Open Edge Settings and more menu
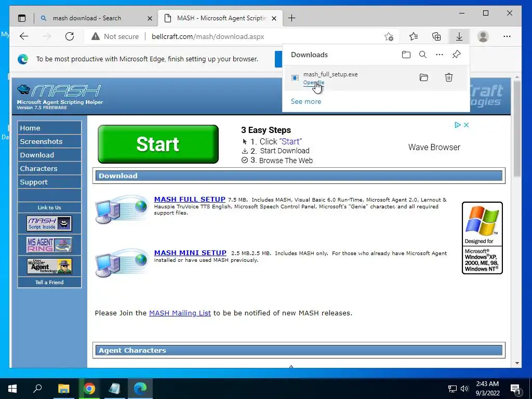 pyautogui.click(x=507, y=36)
